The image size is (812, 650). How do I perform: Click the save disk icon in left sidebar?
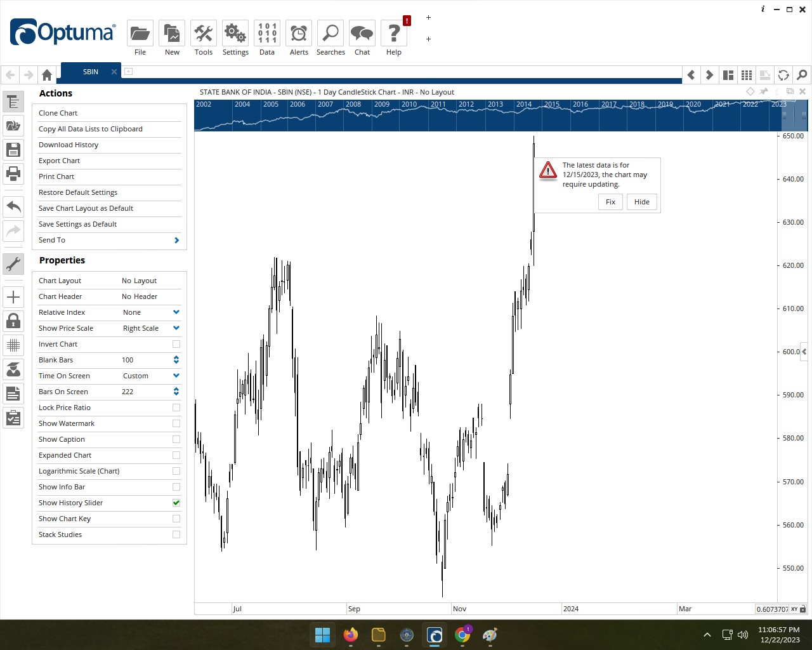(13, 150)
